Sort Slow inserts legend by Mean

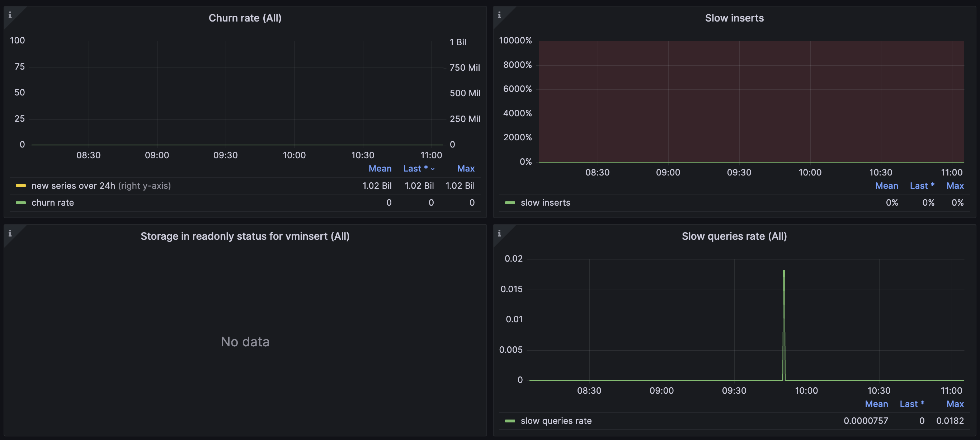click(886, 186)
